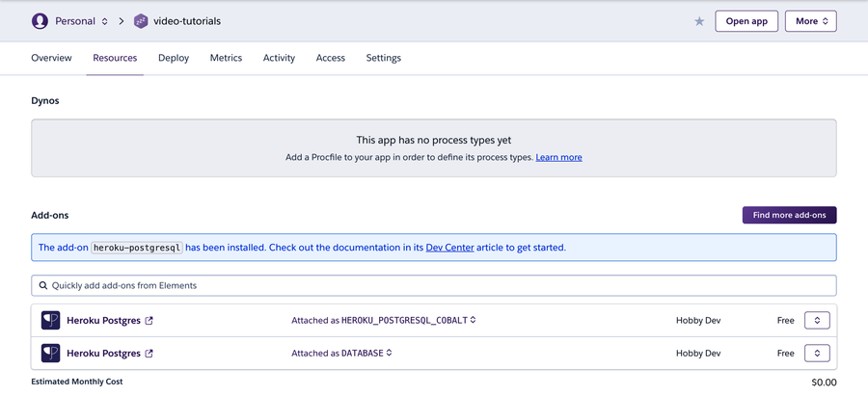Open the Metrics tab
868x396 pixels.
(226, 58)
